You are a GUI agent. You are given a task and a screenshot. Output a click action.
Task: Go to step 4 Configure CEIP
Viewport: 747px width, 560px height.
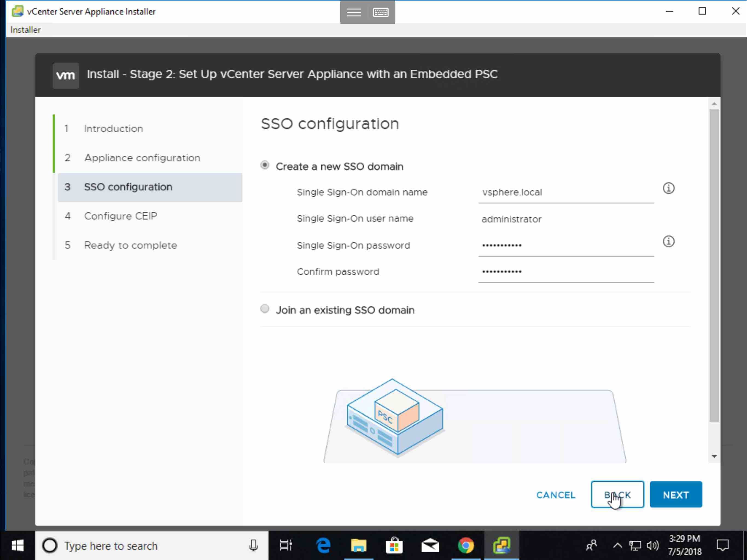pyautogui.click(x=150, y=216)
